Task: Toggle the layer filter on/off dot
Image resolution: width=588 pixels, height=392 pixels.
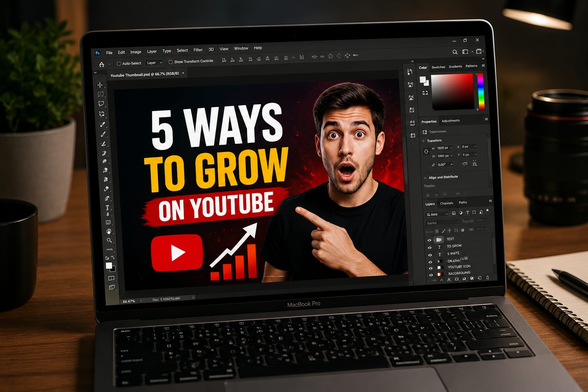Action: point(487,210)
